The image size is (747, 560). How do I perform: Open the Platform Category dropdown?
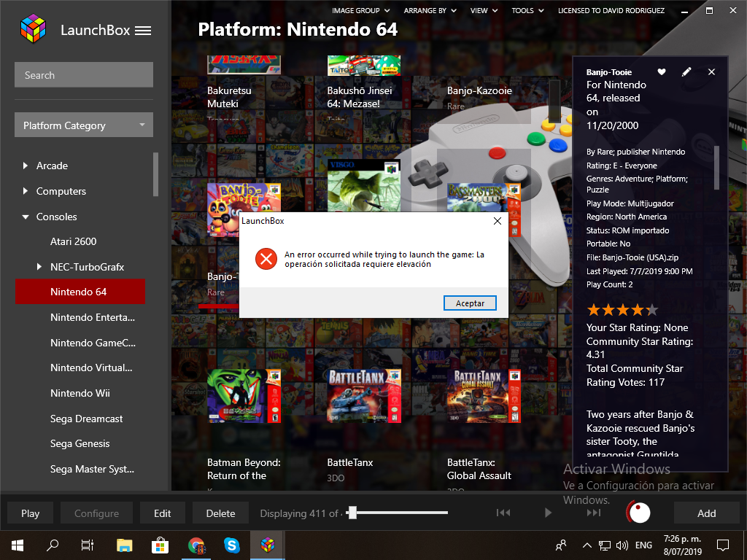click(84, 125)
